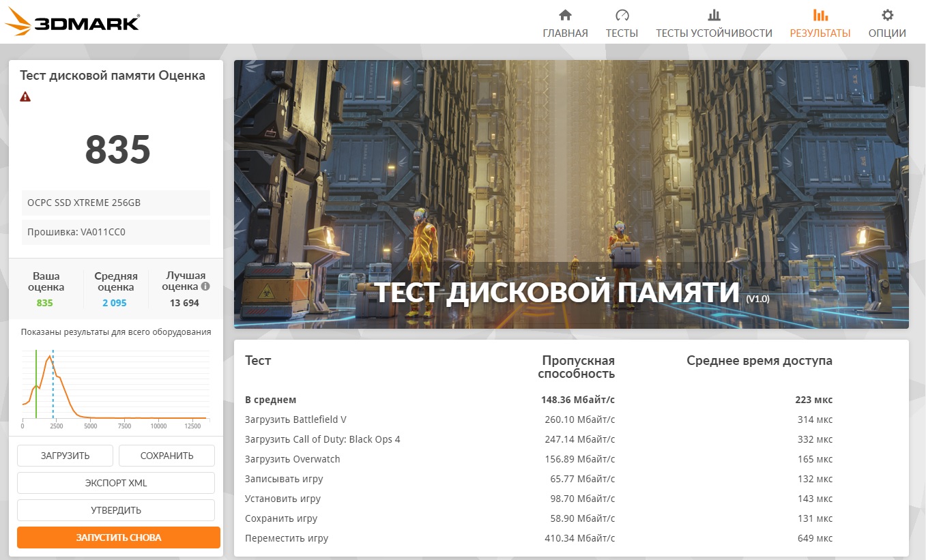Click the Сохранить игру row
Screen dimensions: 926x560
click(x=571, y=518)
